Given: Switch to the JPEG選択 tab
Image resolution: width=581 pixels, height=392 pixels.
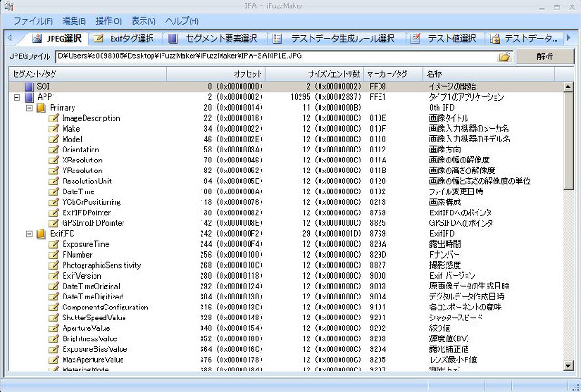Looking at the screenshot, I should [x=56, y=38].
